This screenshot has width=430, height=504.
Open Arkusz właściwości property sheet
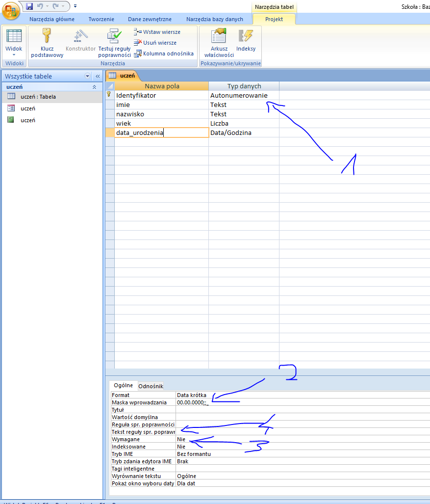(x=219, y=37)
